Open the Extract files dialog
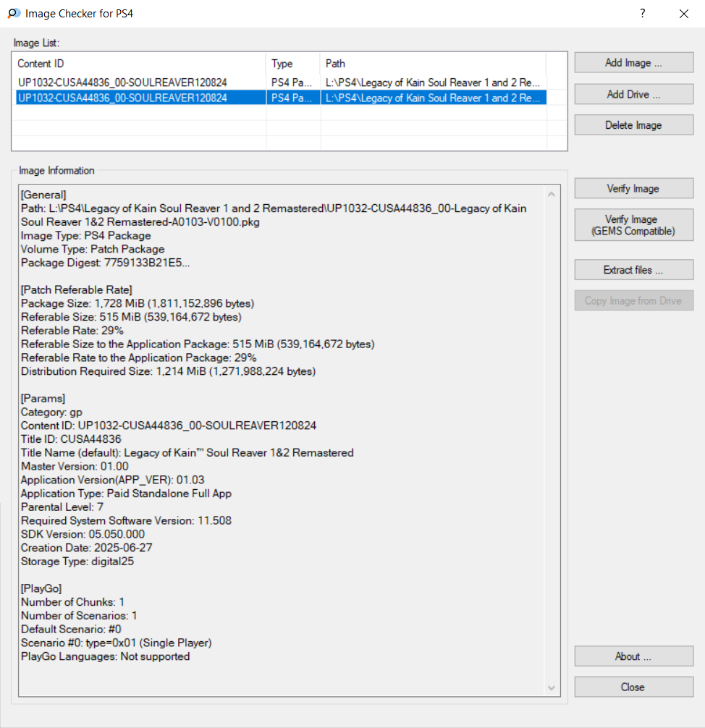This screenshot has height=728, width=705. 634,270
